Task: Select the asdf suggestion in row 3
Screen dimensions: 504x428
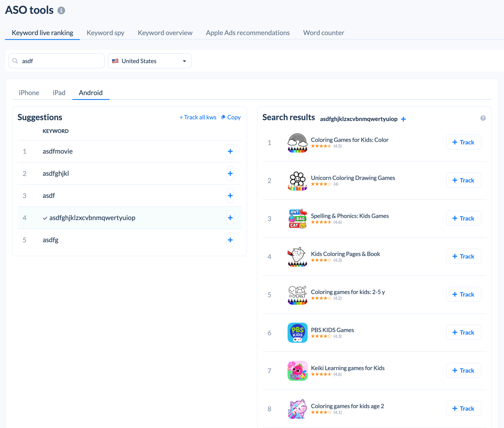Action: pos(49,196)
